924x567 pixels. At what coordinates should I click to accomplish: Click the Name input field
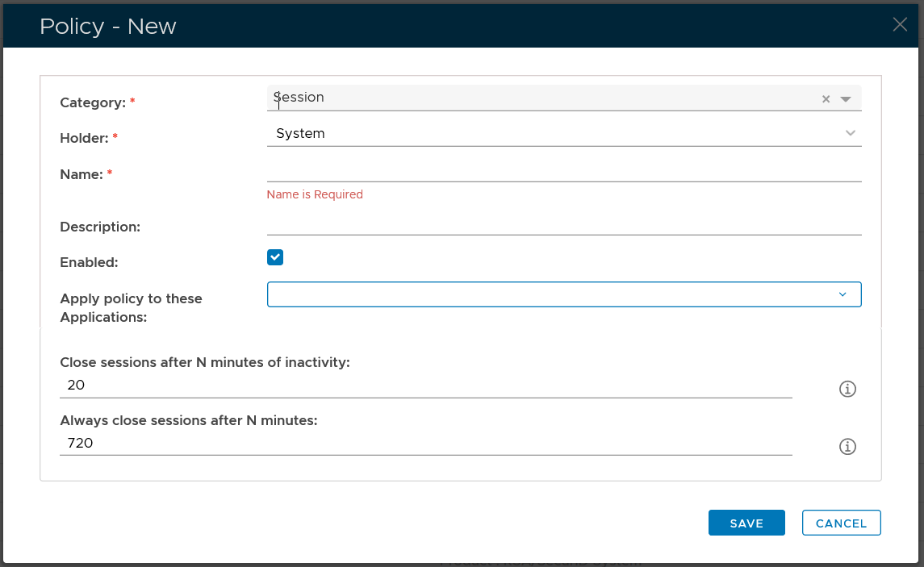(x=563, y=170)
